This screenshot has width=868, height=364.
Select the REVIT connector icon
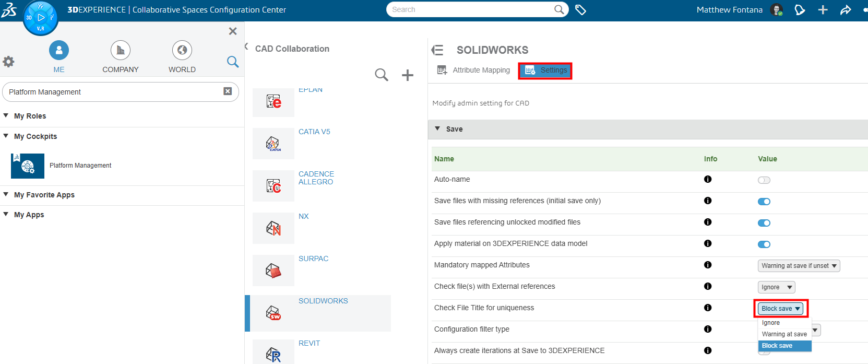point(274,353)
